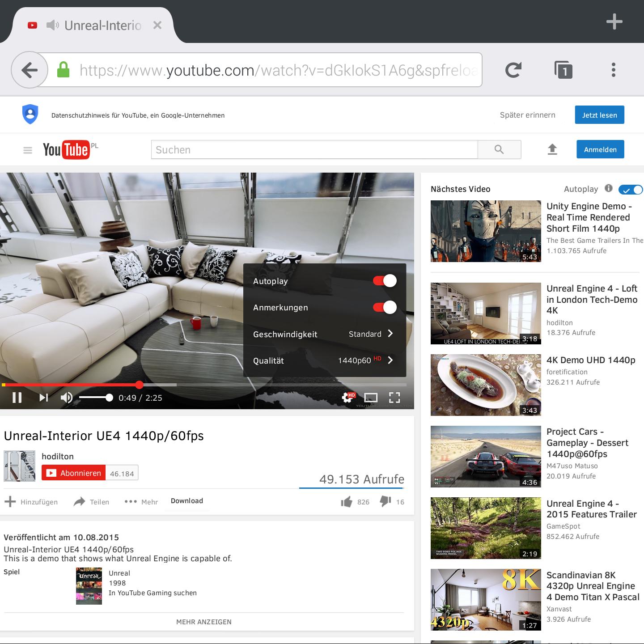Toggle the sidebar Autoplay switch
This screenshot has width=644, height=644.
tap(631, 190)
